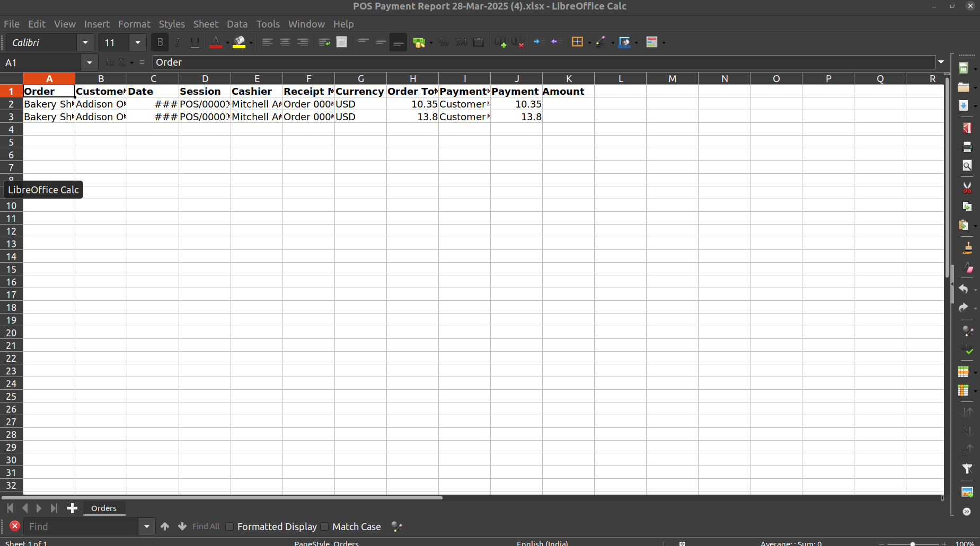
Task: Click the Find All button
Action: (206, 526)
